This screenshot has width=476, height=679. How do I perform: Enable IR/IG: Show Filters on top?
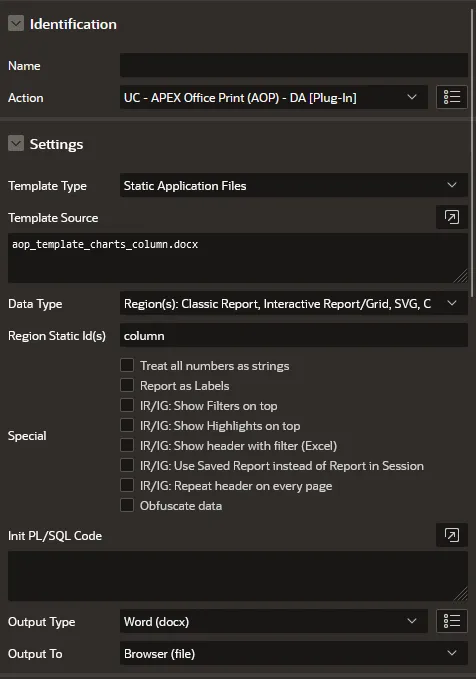click(x=127, y=405)
